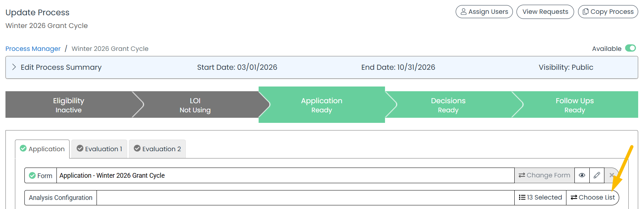Click the checkmark icon on Evaluation 2
The image size is (644, 209).
coord(137,148)
